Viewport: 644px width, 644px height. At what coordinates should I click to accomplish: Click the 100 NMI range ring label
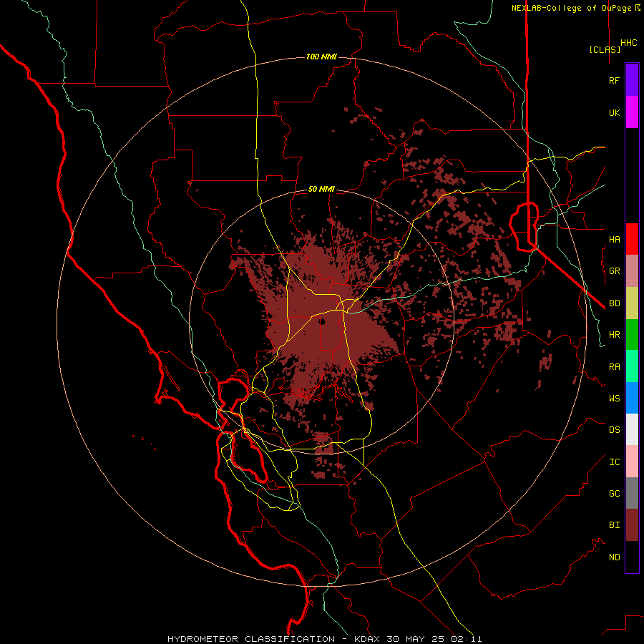(321, 57)
